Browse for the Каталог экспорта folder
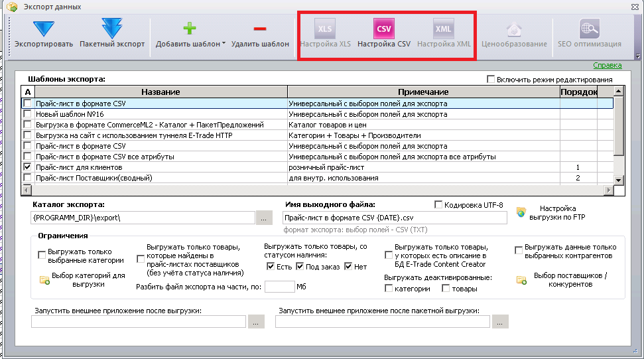 [x=264, y=218]
